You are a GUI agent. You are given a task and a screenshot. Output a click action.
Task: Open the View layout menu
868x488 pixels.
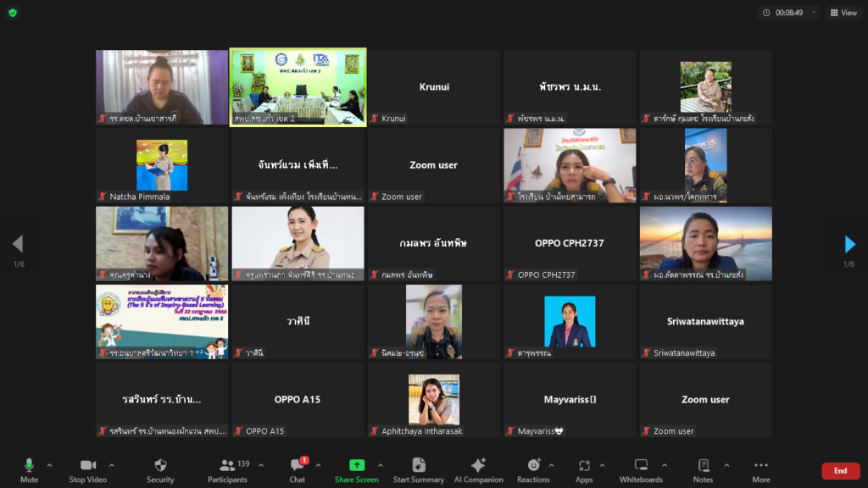pyautogui.click(x=843, y=13)
